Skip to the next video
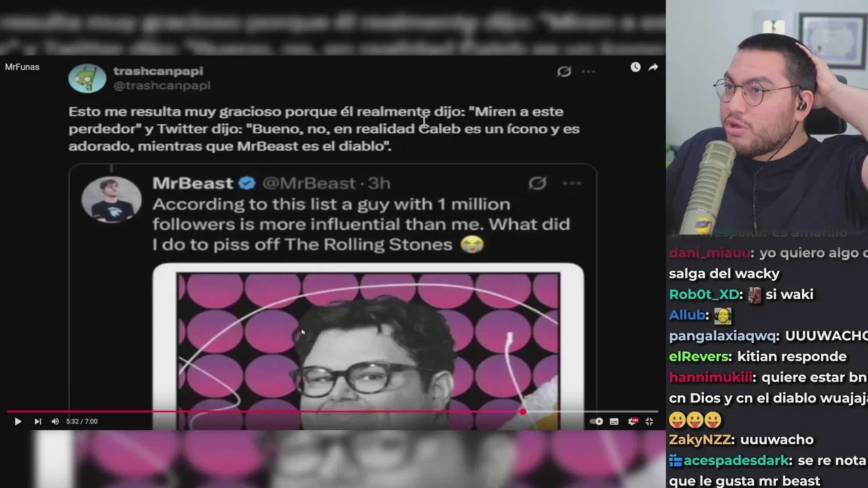The height and width of the screenshot is (488, 868). pyautogui.click(x=37, y=422)
